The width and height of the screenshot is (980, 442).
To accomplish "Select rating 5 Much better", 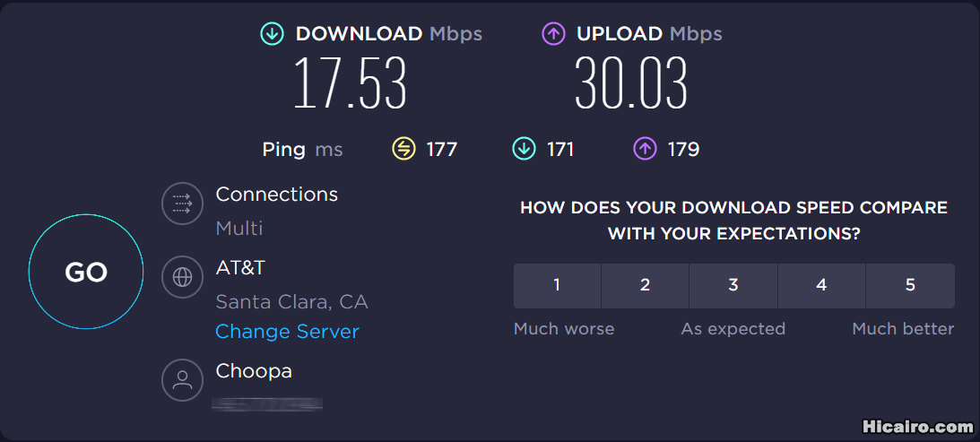I will (x=911, y=286).
